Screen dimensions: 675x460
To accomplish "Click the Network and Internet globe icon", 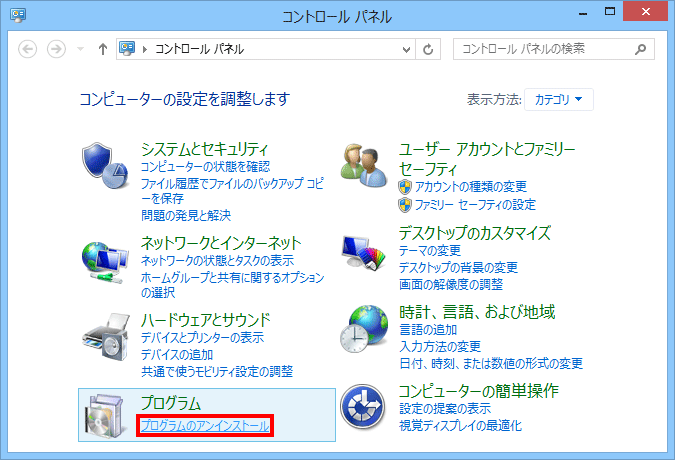I will pos(105,260).
